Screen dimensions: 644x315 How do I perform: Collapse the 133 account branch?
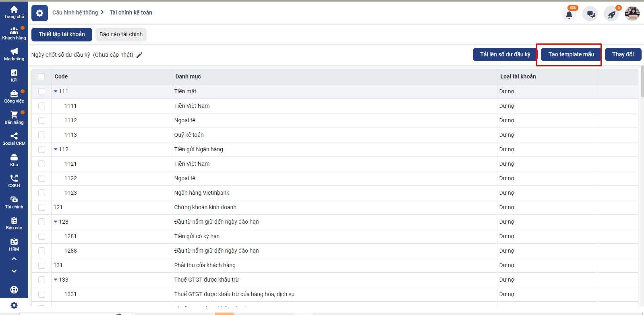pyautogui.click(x=56, y=280)
